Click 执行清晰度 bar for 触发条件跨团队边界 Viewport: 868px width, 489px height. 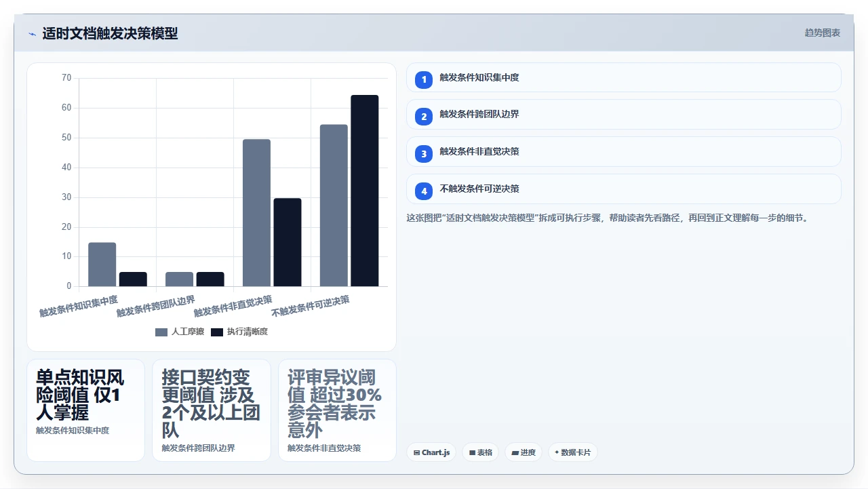(x=210, y=279)
